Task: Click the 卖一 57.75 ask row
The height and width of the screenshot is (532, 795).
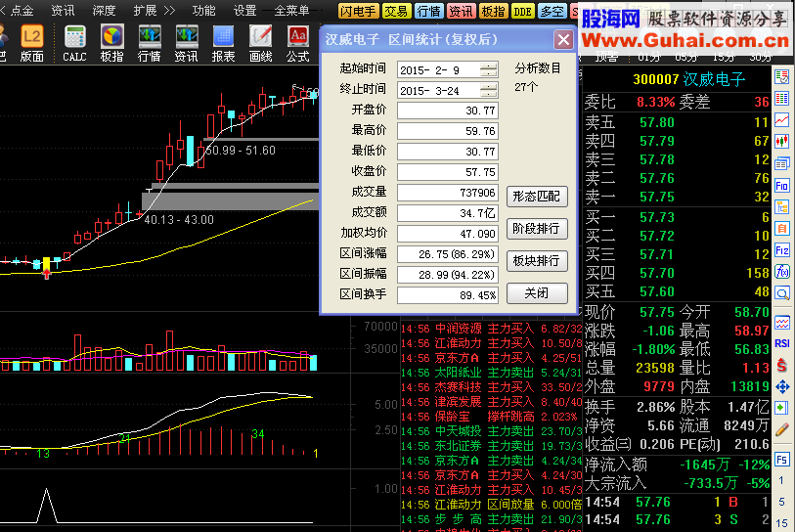Action: coord(678,197)
